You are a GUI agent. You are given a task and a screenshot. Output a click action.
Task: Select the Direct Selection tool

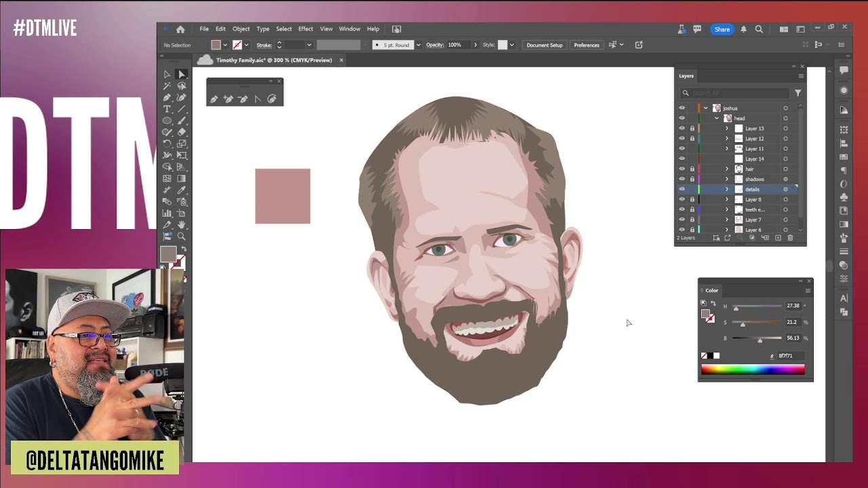[182, 74]
